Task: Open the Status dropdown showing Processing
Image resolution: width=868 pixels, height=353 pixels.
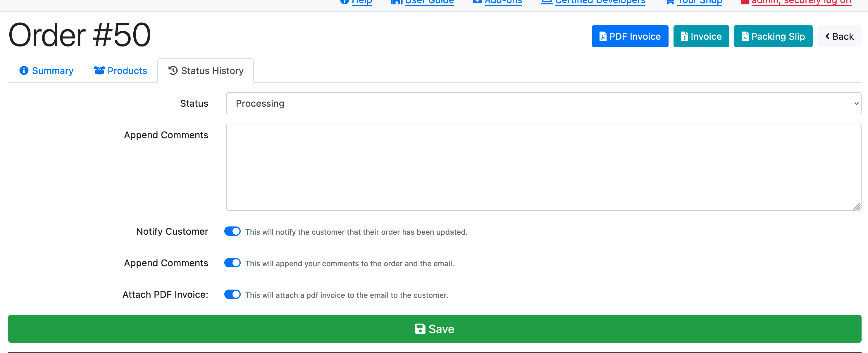Action: [543, 103]
